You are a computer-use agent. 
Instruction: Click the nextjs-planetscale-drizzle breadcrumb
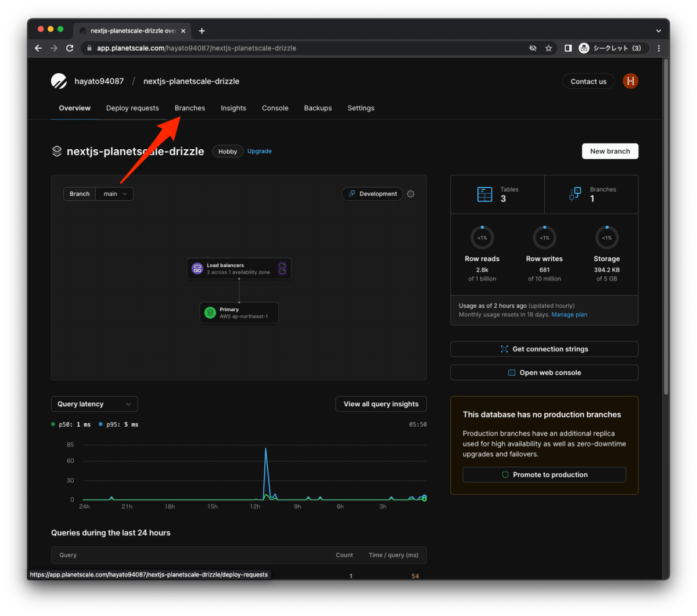point(192,81)
